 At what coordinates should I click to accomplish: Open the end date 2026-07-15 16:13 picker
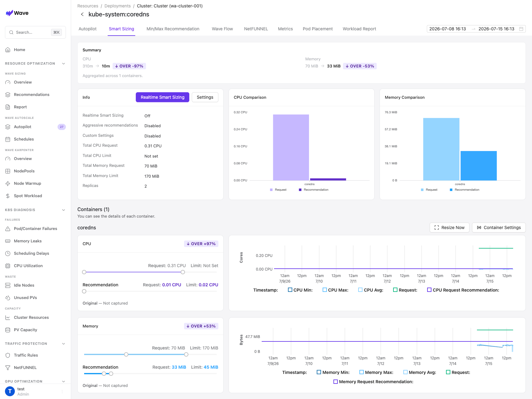click(496, 29)
